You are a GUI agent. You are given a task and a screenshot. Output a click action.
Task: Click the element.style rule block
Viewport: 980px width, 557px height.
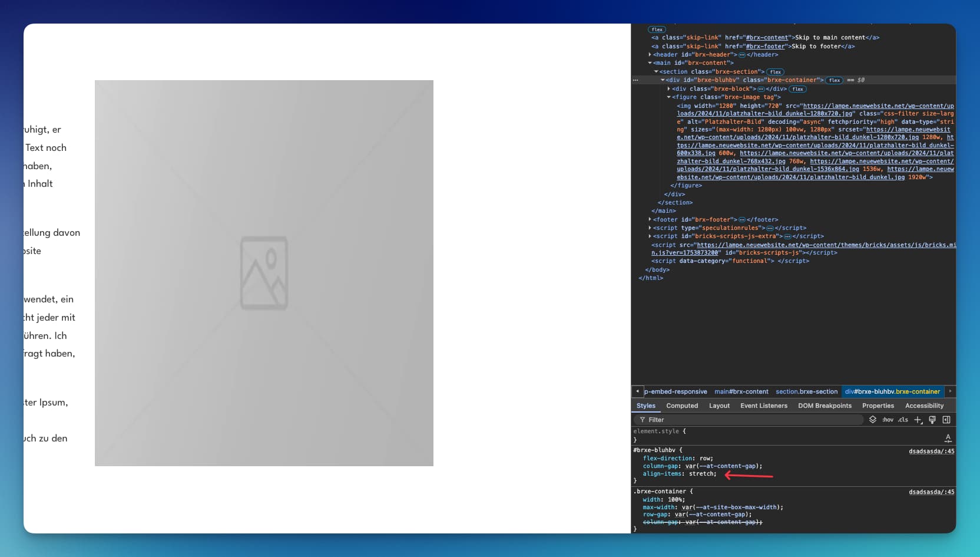point(793,436)
